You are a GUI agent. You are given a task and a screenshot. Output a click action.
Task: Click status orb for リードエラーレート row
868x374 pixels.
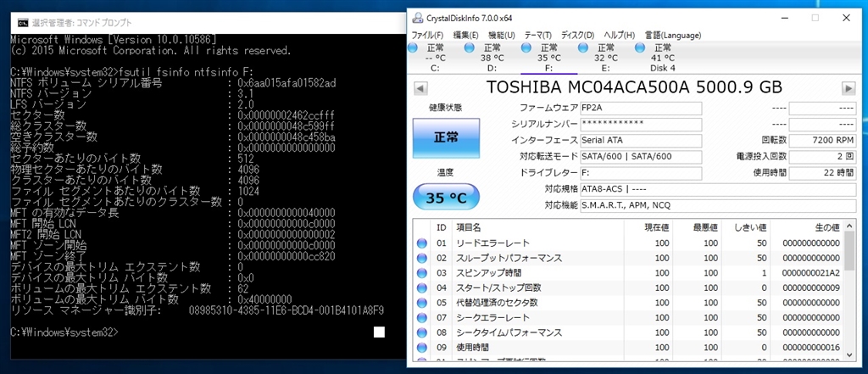[x=422, y=243]
